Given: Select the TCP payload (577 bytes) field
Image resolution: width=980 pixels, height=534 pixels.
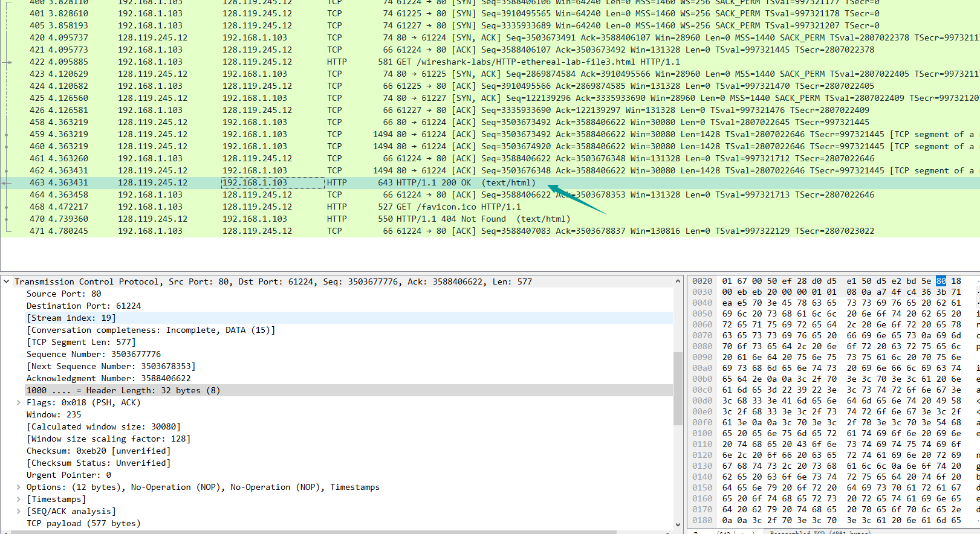Looking at the screenshot, I should click(x=83, y=523).
